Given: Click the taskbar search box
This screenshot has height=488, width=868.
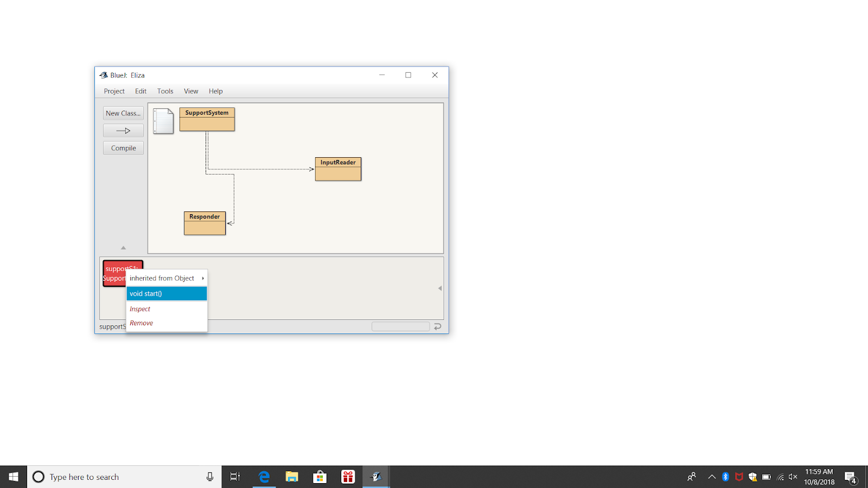Looking at the screenshot, I should [124, 477].
